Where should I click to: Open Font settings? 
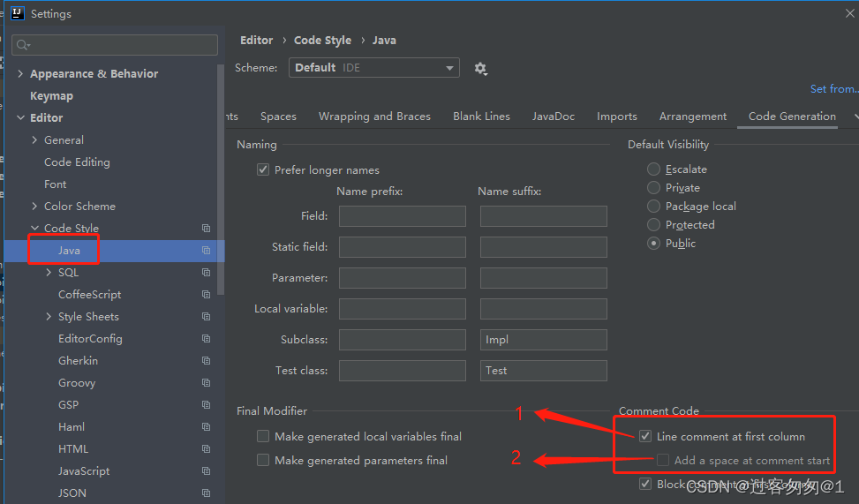[56, 184]
